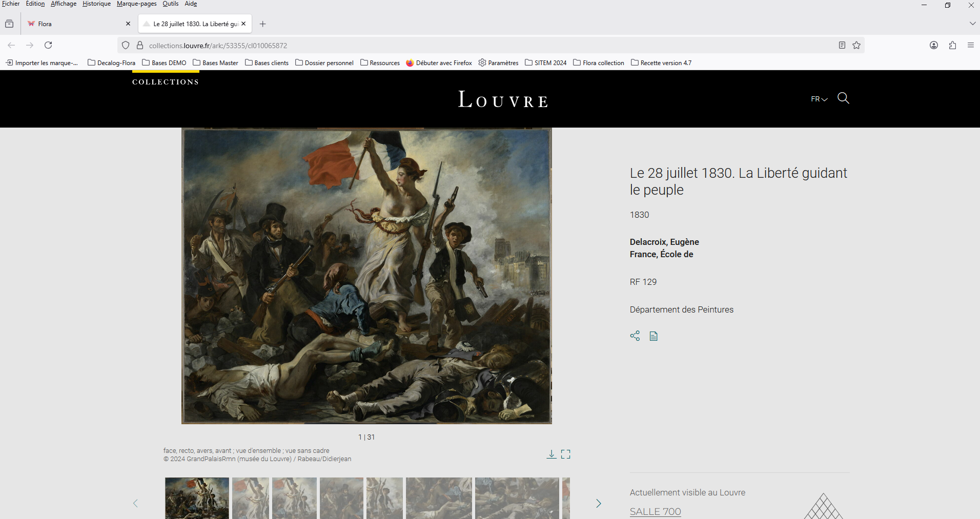Reload the current page
The width and height of the screenshot is (980, 519).
48,45
